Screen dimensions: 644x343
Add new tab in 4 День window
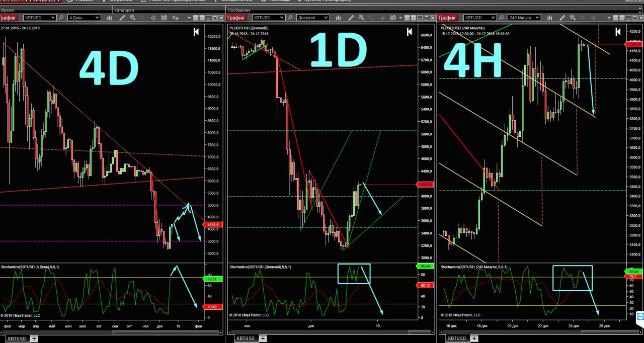[x=34, y=338]
